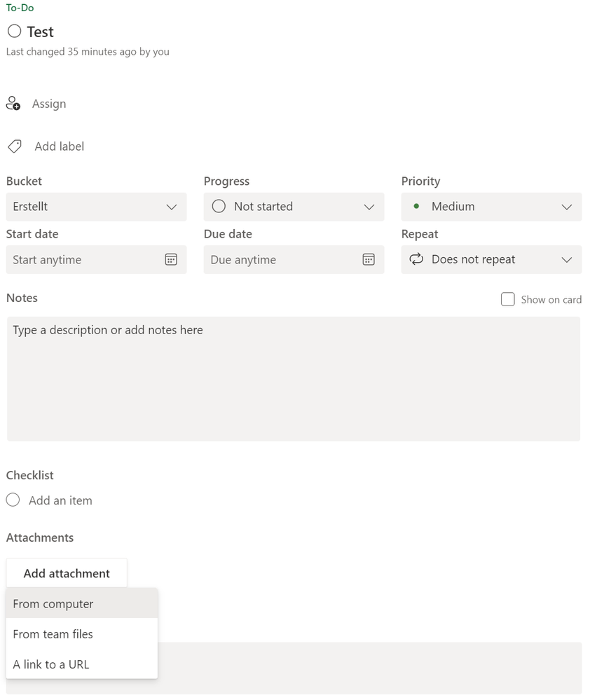
Task: Click the Test task title
Action: pyautogui.click(x=40, y=32)
